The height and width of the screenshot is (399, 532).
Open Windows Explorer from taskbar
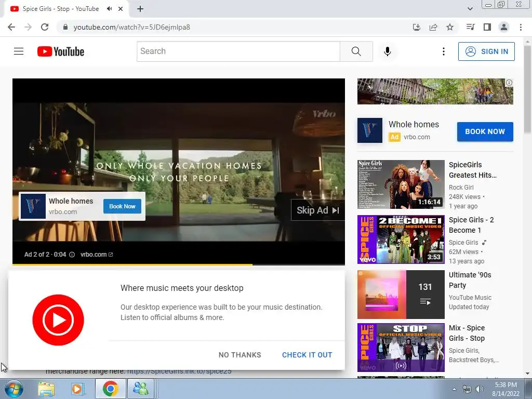pyautogui.click(x=46, y=389)
